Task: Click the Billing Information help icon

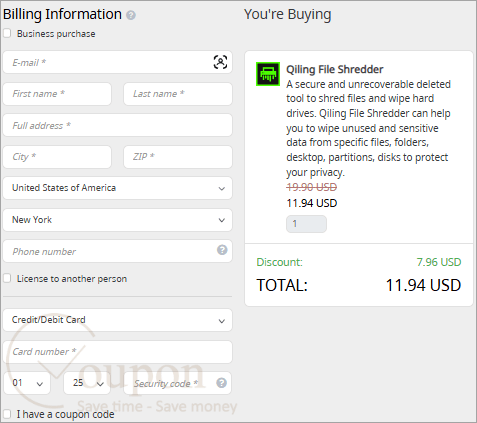Action: click(131, 15)
